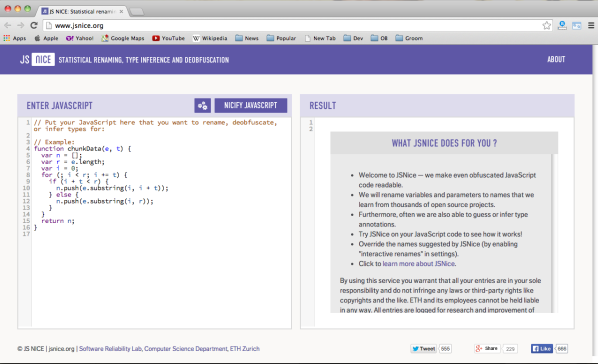598x364 pixels.
Task: Open the New Tab bookmark
Action: click(x=320, y=38)
